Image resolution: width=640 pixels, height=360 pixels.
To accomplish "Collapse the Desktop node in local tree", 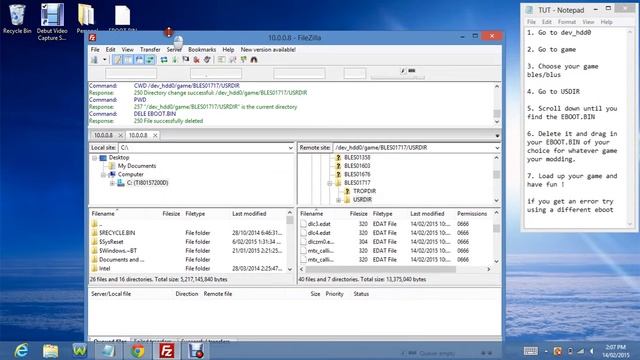I will click(x=95, y=158).
